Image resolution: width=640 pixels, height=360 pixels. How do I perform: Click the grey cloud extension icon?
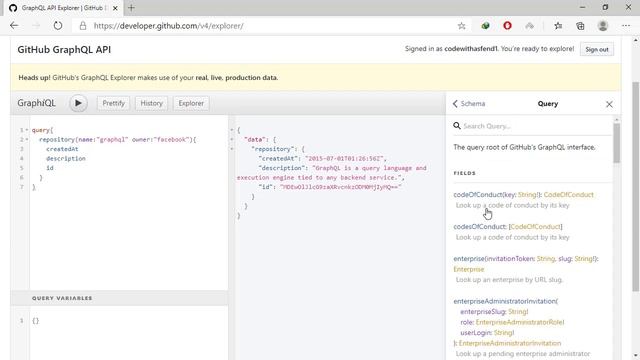click(529, 26)
